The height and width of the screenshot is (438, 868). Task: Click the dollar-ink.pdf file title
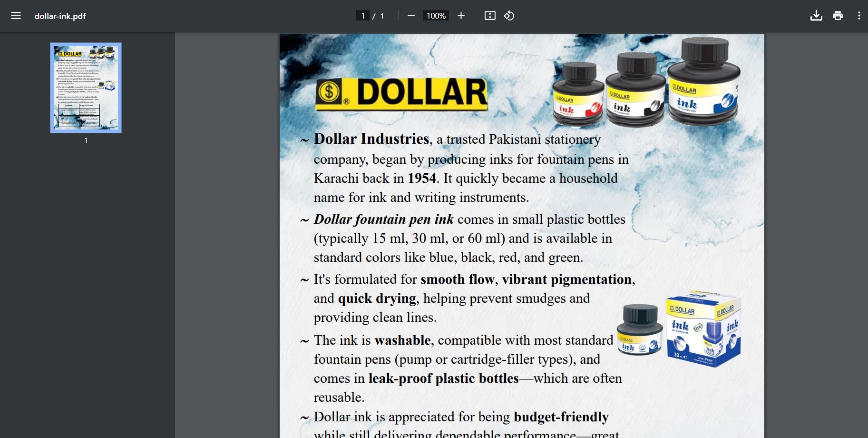(x=60, y=16)
